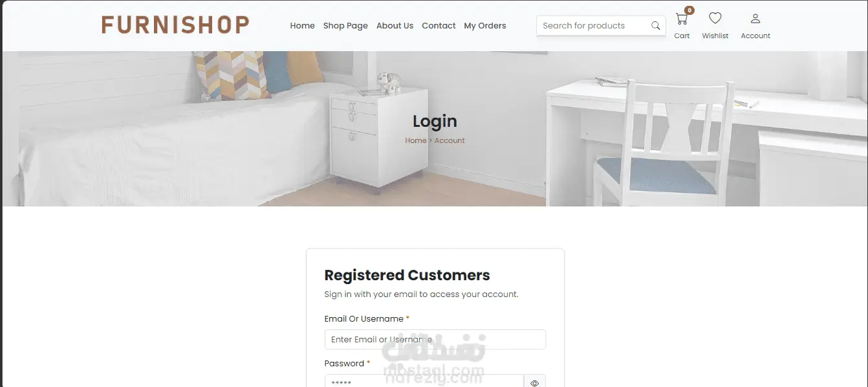Focus the Search for products field
This screenshot has width=868, height=387.
point(592,26)
